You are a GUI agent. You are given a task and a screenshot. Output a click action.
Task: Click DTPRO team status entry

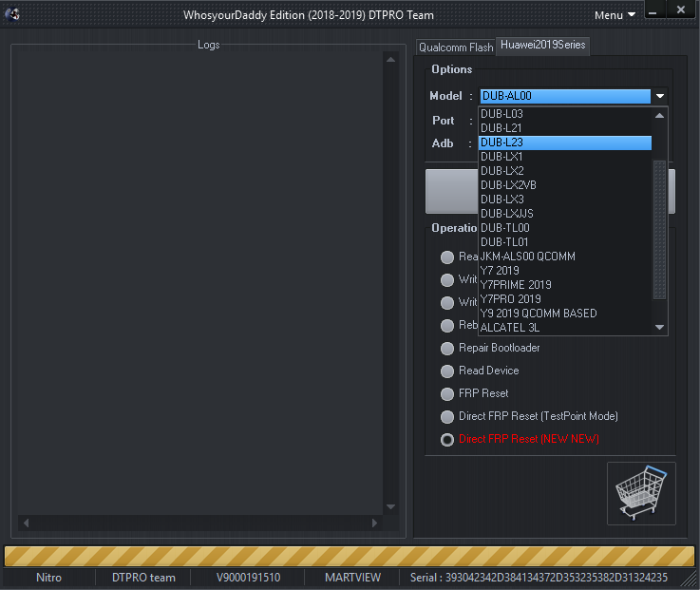point(143,578)
